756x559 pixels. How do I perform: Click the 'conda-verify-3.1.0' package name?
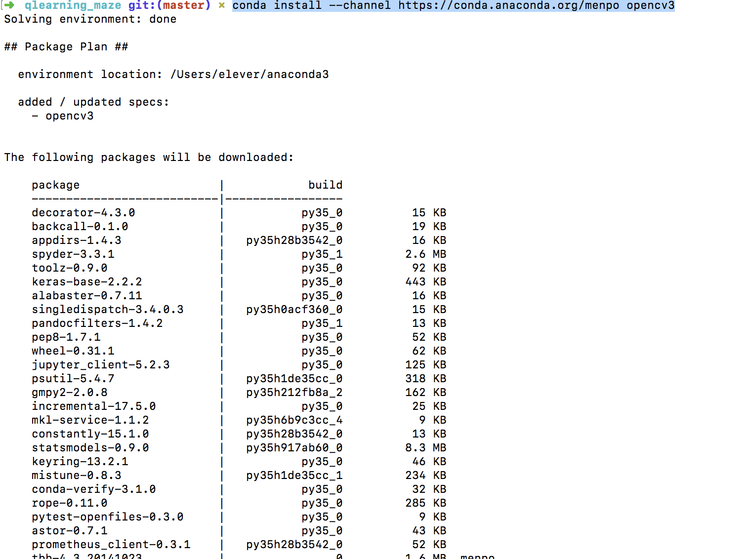pyautogui.click(x=94, y=489)
